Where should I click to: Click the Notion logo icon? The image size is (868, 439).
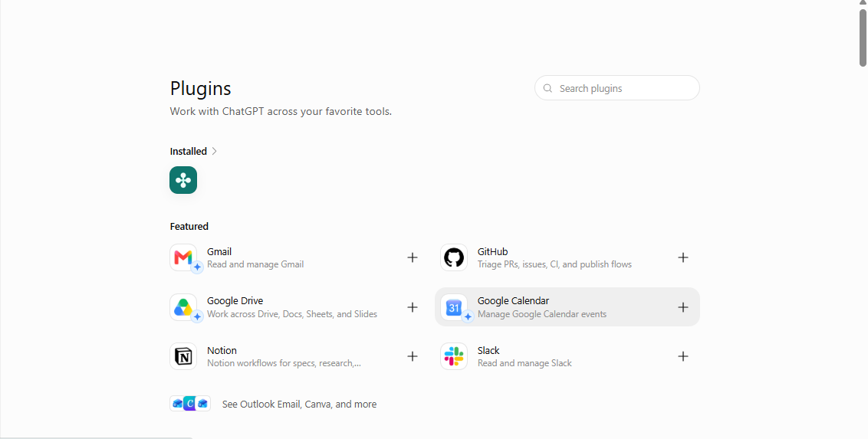coord(183,356)
